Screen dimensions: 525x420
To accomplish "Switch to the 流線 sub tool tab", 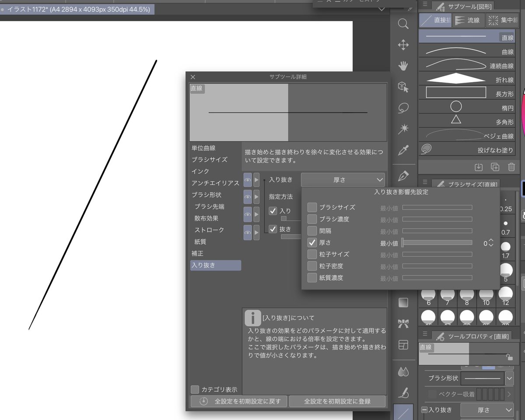I will (468, 20).
